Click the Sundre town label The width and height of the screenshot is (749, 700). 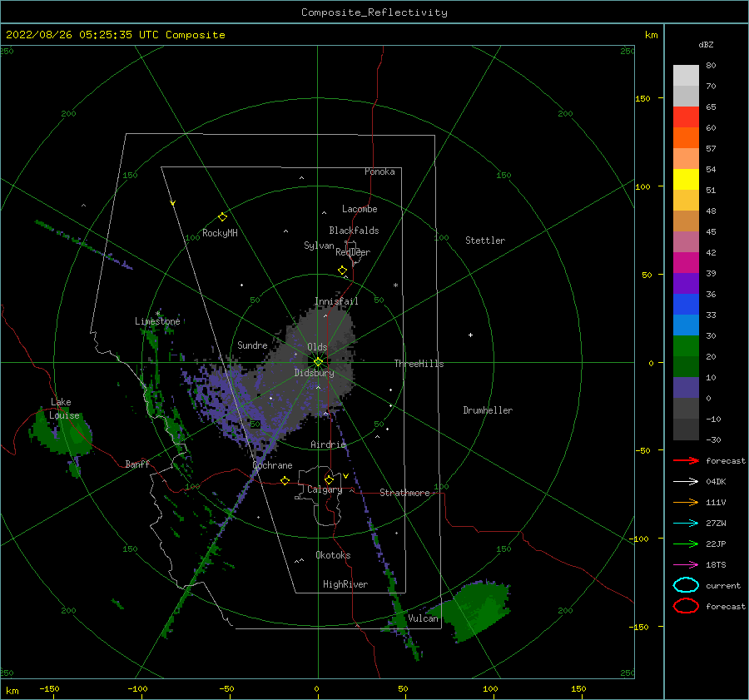pyautogui.click(x=253, y=345)
